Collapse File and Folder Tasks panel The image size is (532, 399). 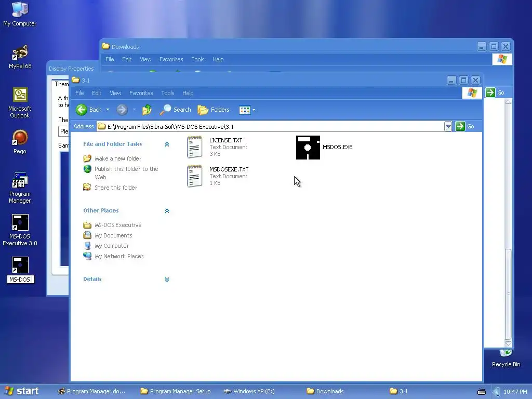[x=167, y=144]
